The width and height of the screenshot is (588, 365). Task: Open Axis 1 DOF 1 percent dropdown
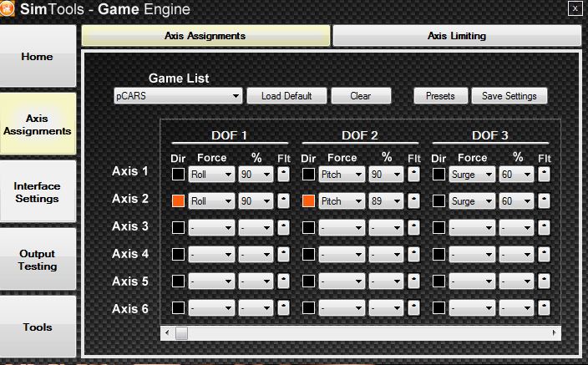256,175
